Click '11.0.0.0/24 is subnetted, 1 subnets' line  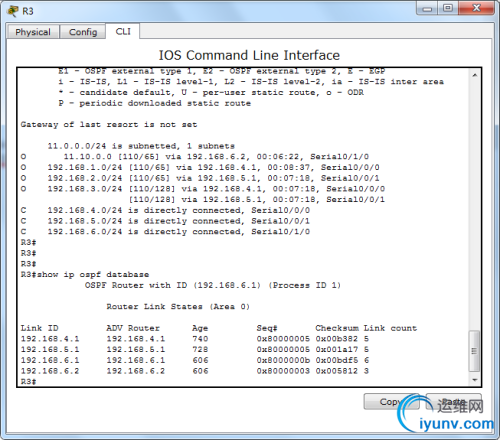coord(141,146)
